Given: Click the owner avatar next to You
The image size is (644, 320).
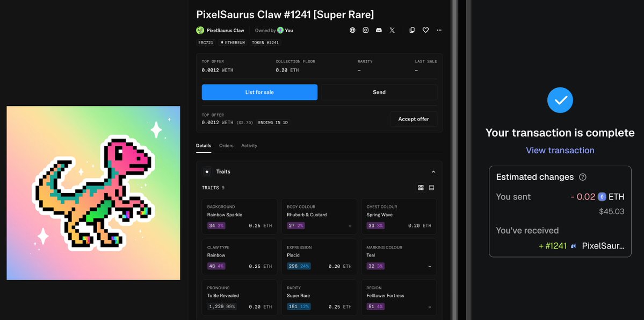Looking at the screenshot, I should click(280, 30).
